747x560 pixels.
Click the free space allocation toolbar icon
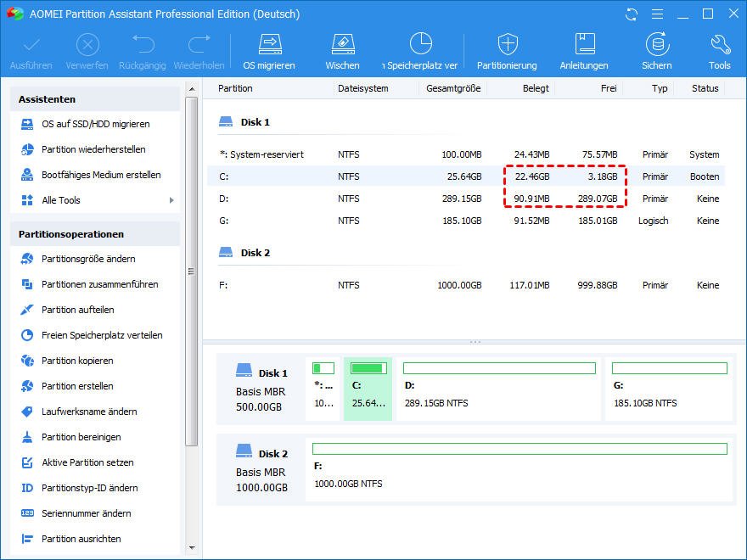(421, 51)
